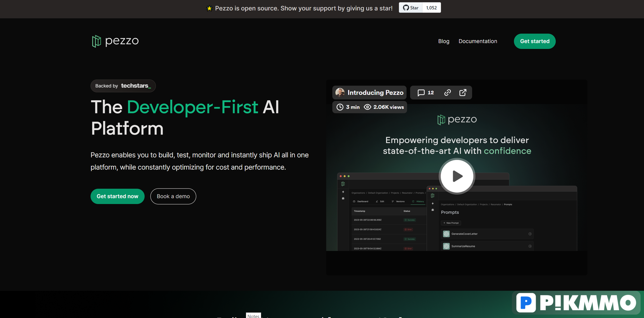This screenshot has height=318, width=644.
Task: Click the author avatar on the video
Action: [x=340, y=93]
